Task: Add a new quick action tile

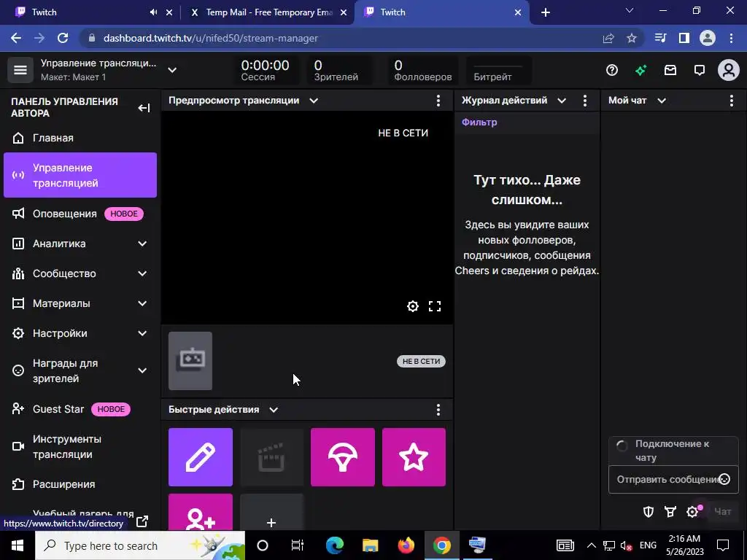Action: (x=271, y=512)
